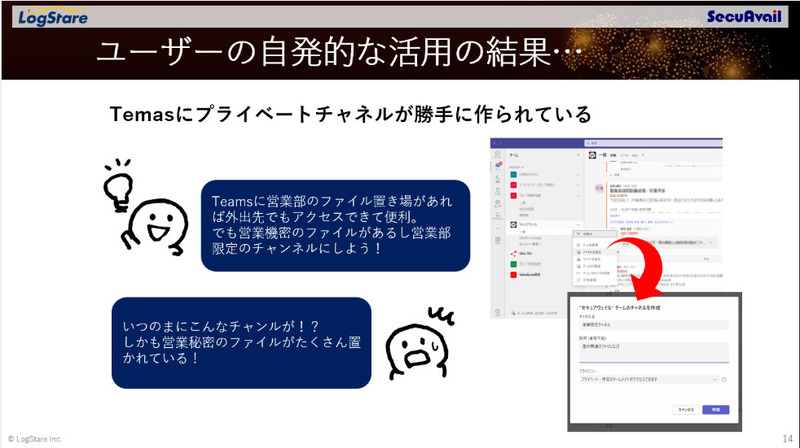Click the plus icon in teams list header
The width and height of the screenshot is (800, 448).
578,157
